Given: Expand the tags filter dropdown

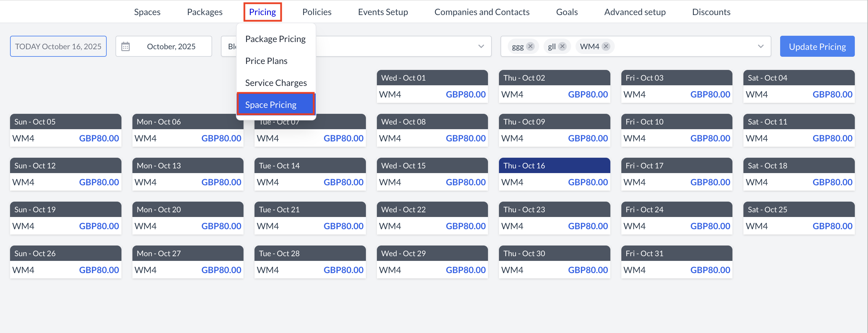Looking at the screenshot, I should click(x=761, y=46).
